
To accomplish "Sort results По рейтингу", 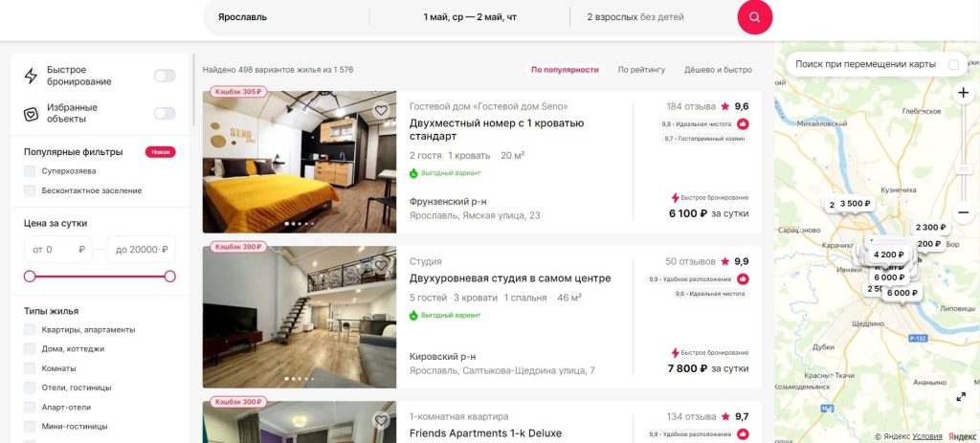I will (641, 70).
